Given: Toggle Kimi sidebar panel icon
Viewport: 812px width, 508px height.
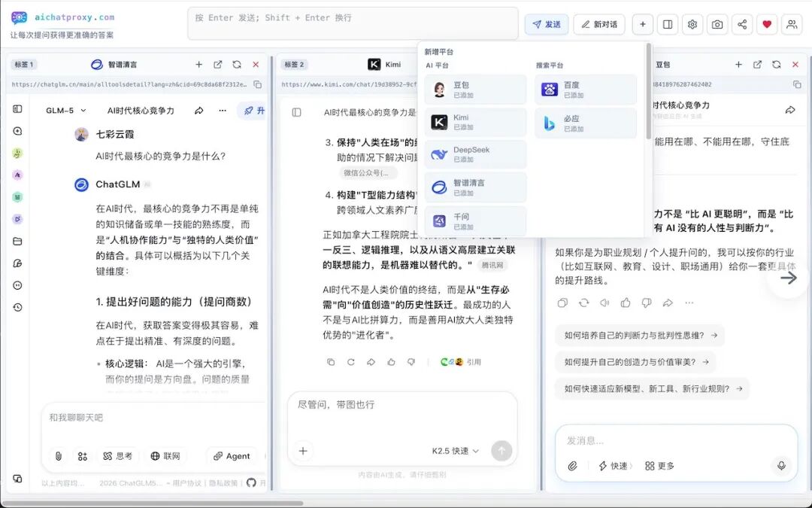Looking at the screenshot, I should click(x=297, y=112).
